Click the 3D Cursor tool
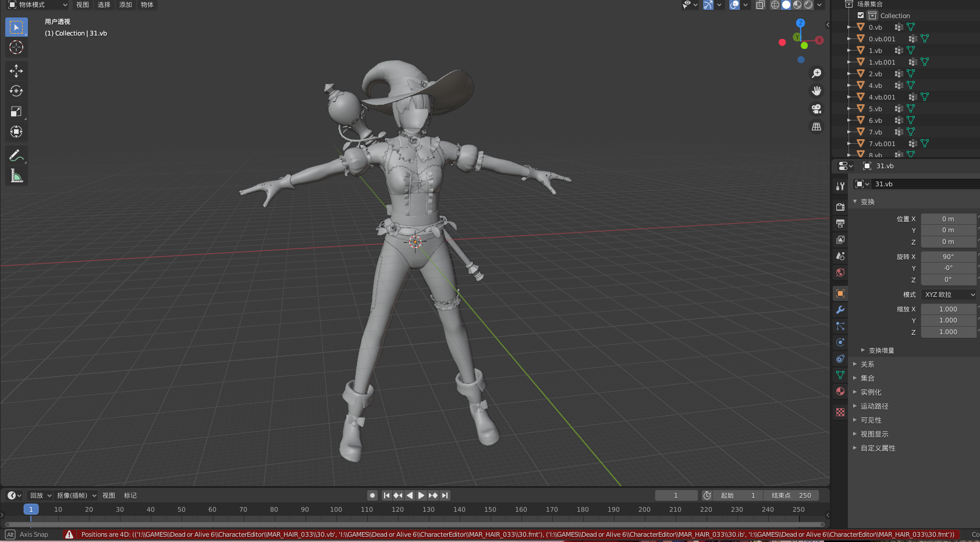The width and height of the screenshot is (980, 542). coord(16,48)
